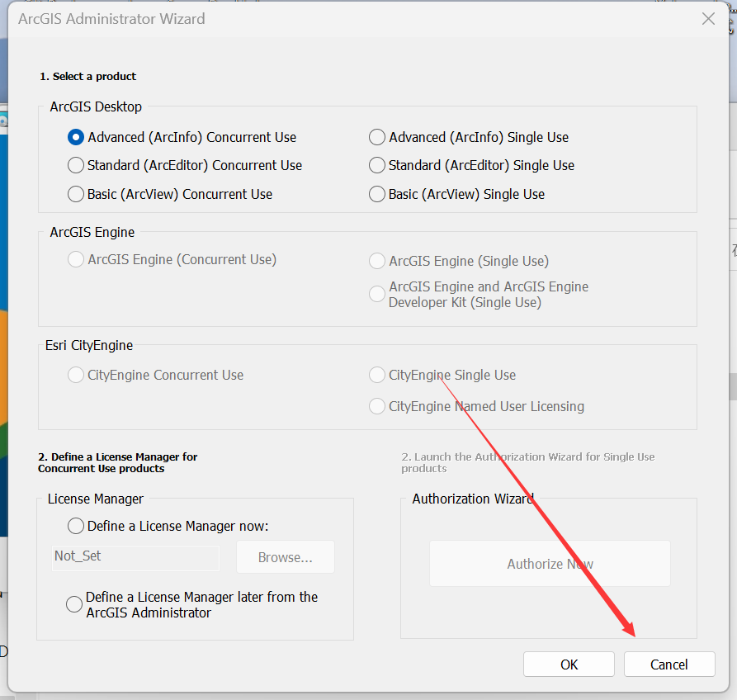Choose CityEngine Named User Licensing
This screenshot has width=737, height=700.
377,406
